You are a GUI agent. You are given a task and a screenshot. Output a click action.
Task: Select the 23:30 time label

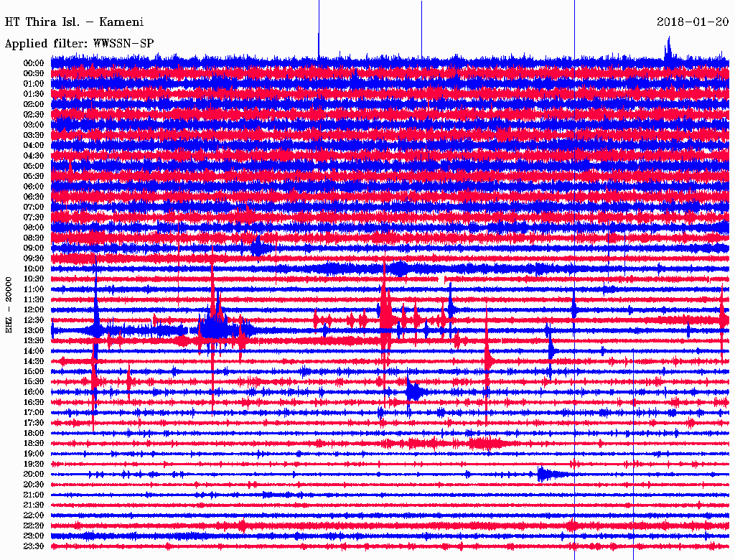tap(34, 546)
